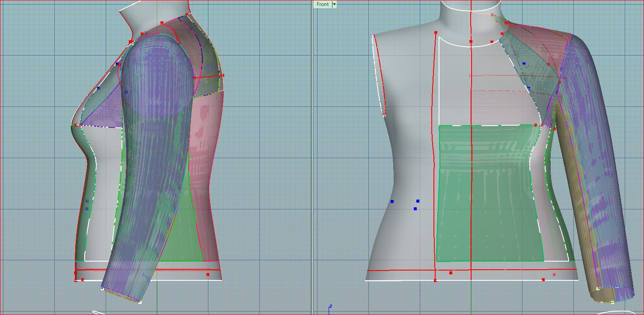Select the green bodice panel in Front viewport
Image resolution: width=644 pixels, height=315 pixels.
click(489, 193)
